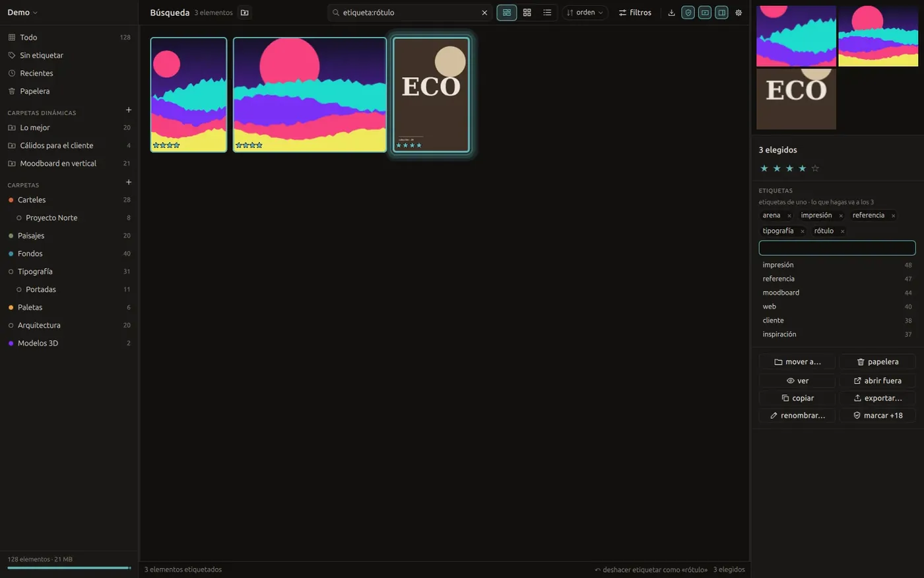Add a new folder under Carpetas
Image resolution: width=924 pixels, height=578 pixels.
(129, 182)
